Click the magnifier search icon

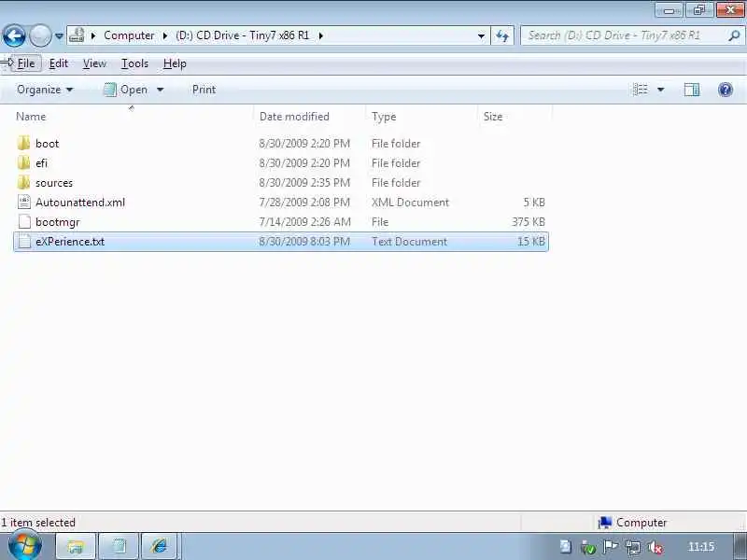(x=734, y=35)
